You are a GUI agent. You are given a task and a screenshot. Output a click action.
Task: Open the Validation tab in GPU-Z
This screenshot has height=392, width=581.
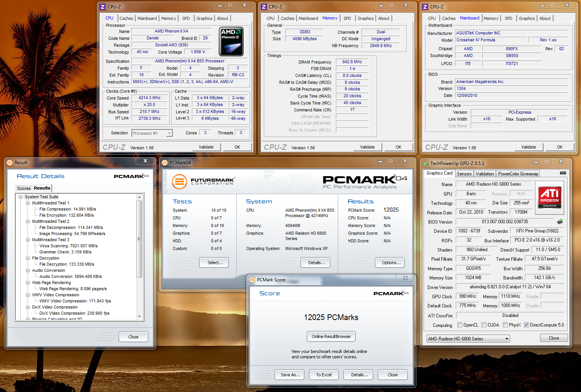coord(485,174)
